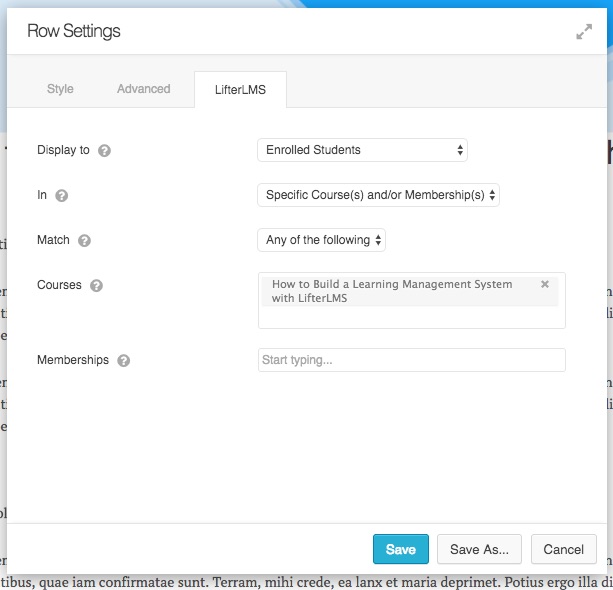Open help icon beside Courses
Image resolution: width=613 pixels, height=590 pixels.
pyautogui.click(x=96, y=285)
